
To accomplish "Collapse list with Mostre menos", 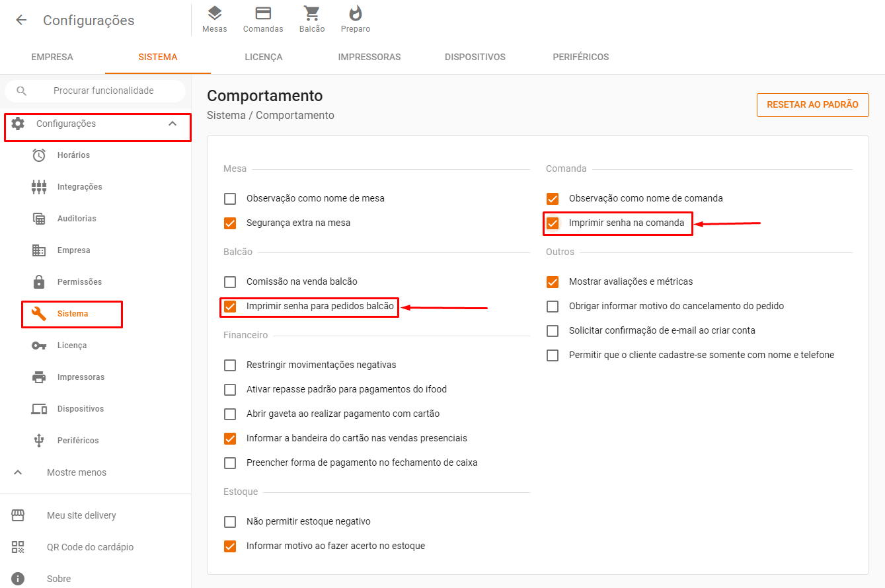I will pos(76,472).
